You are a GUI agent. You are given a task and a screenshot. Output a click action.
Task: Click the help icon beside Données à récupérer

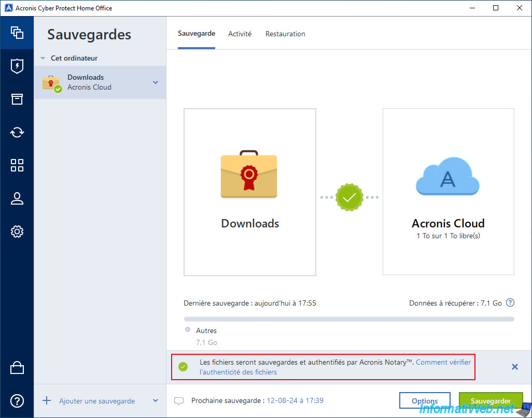[510, 302]
